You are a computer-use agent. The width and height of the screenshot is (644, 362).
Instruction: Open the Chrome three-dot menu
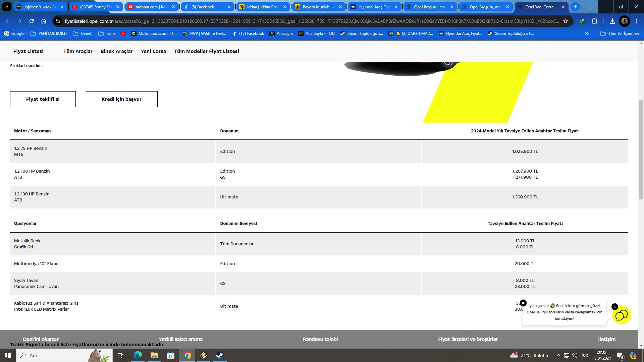(637, 21)
